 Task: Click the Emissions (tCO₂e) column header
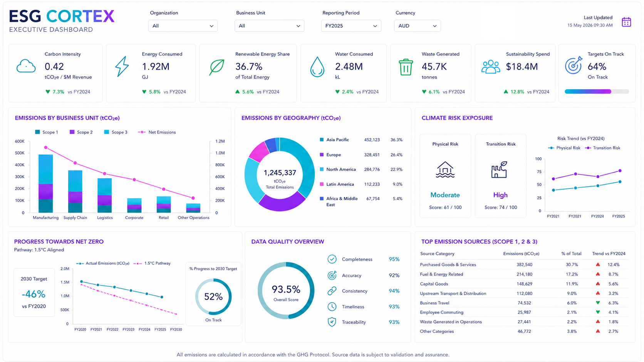pyautogui.click(x=521, y=254)
